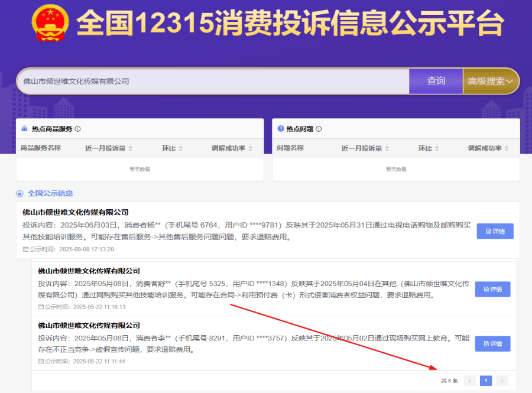This screenshot has width=532, height=393.
Task: Click the circle icon beside 全国公示信息 heading
Action: point(20,193)
